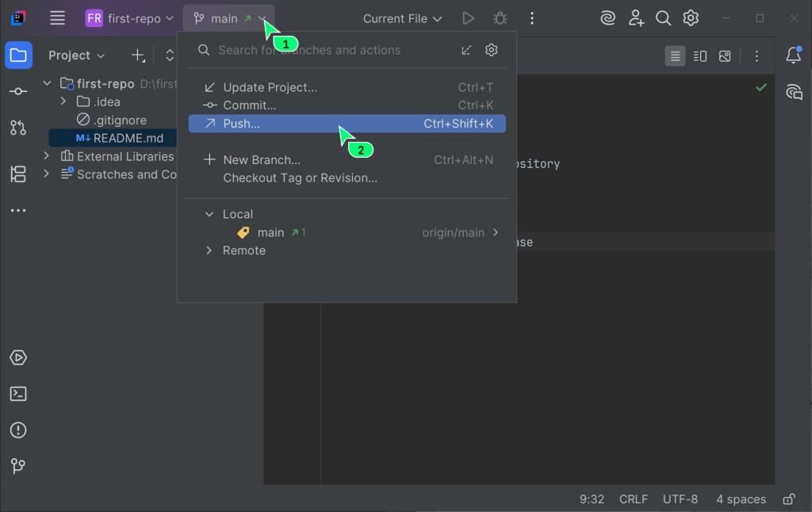This screenshot has height=512, width=812.
Task: Open the Terminal tool window icon
Action: point(18,394)
